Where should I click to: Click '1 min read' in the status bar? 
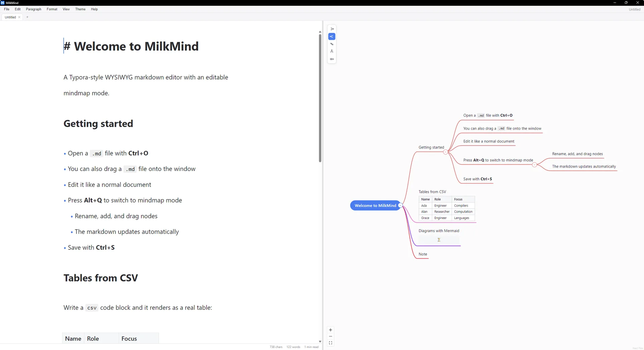tap(311, 347)
